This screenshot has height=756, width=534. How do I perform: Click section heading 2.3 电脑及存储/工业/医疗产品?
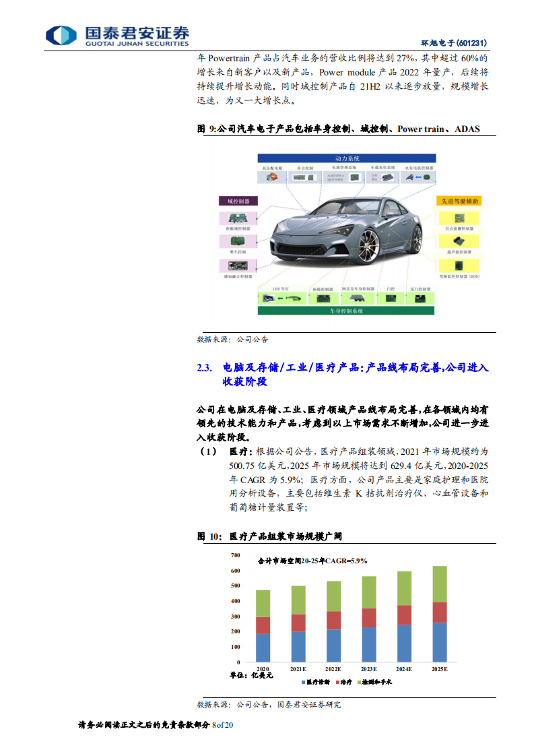click(x=343, y=374)
